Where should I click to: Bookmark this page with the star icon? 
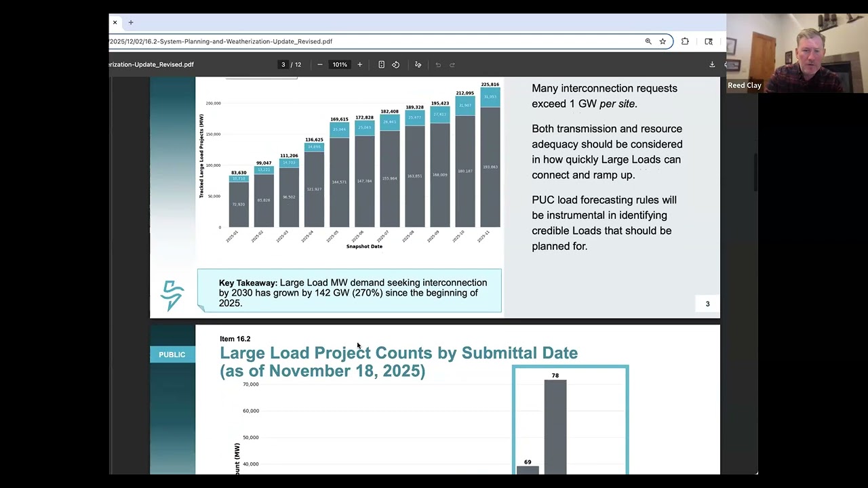pyautogui.click(x=663, y=41)
